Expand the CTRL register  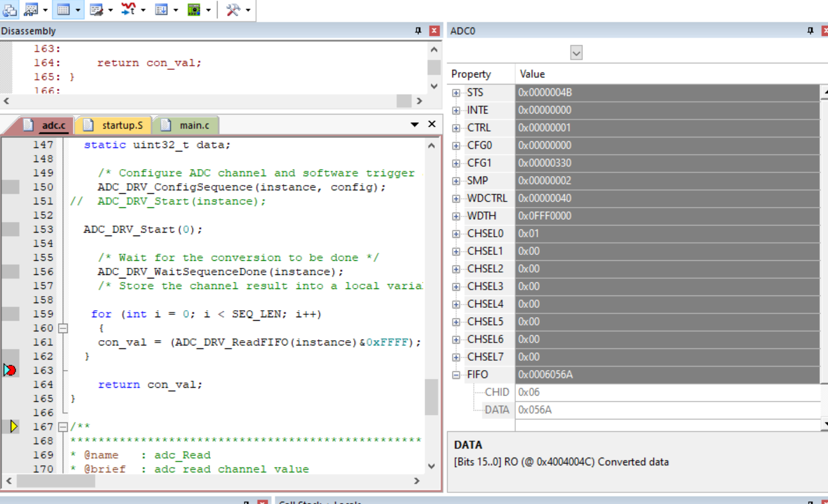coord(456,128)
